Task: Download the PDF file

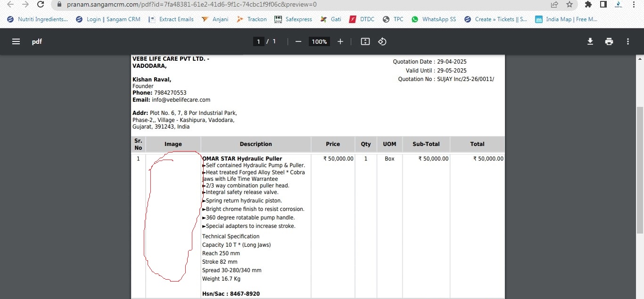Action: coord(590,41)
